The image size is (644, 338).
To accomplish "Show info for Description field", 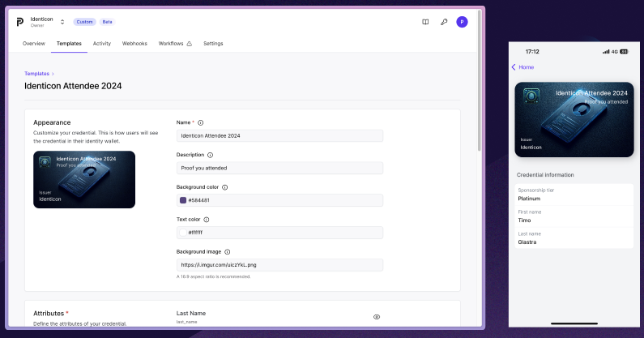I will click(211, 155).
